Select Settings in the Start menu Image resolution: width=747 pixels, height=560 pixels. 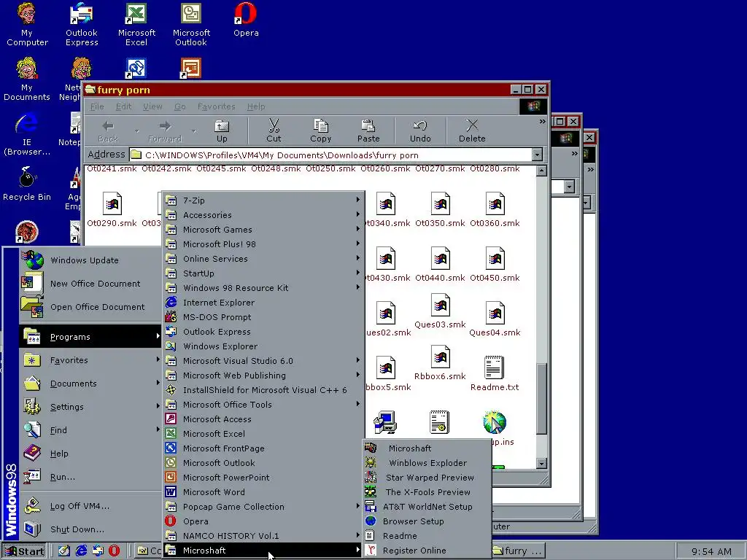[x=90, y=407]
